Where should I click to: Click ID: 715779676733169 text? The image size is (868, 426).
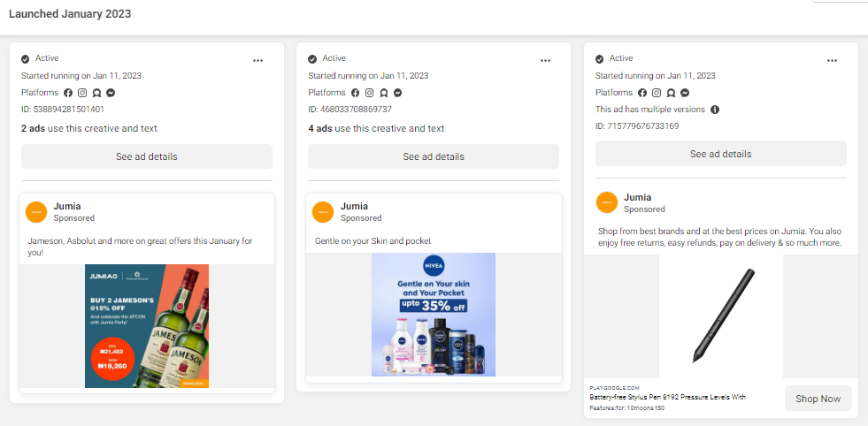click(637, 126)
